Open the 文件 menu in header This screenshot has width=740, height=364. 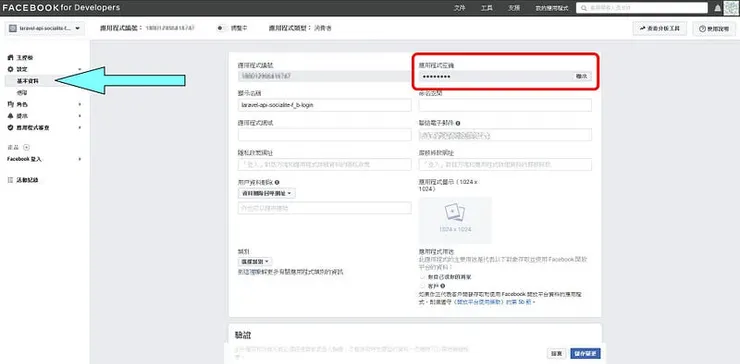click(459, 8)
